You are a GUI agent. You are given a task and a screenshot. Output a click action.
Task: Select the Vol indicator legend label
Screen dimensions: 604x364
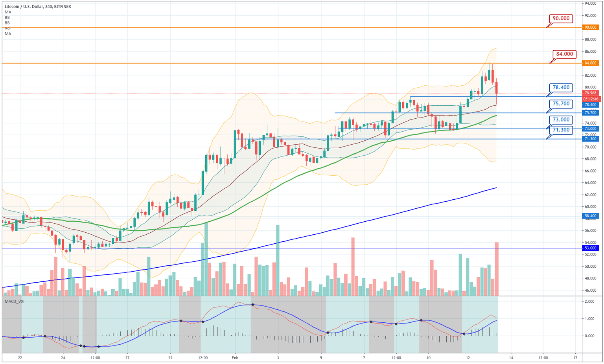click(7, 28)
